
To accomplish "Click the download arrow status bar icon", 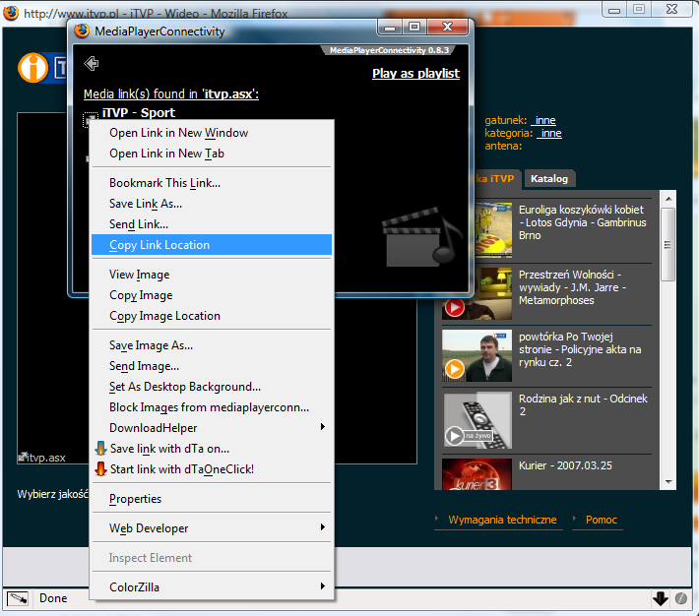I will click(x=660, y=598).
